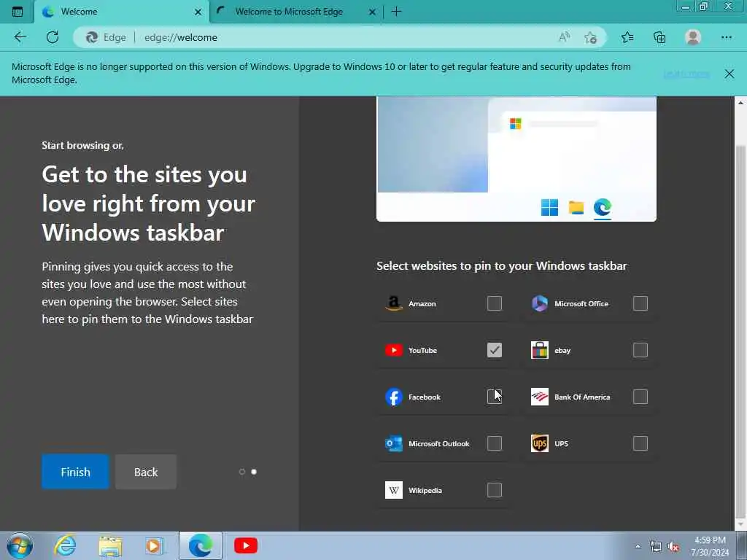Screen dimensions: 747x560
Task: Open a new tab with the plus button
Action: click(x=396, y=12)
